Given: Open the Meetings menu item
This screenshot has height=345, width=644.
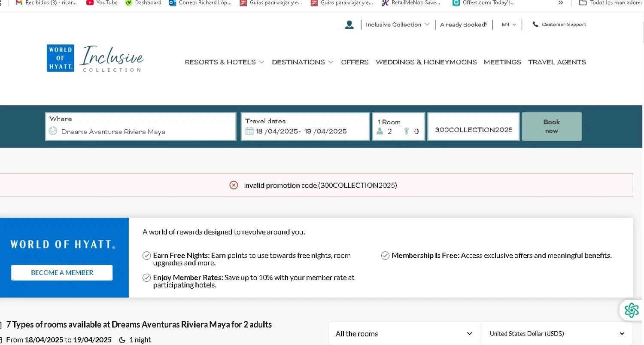Looking at the screenshot, I should [502, 62].
